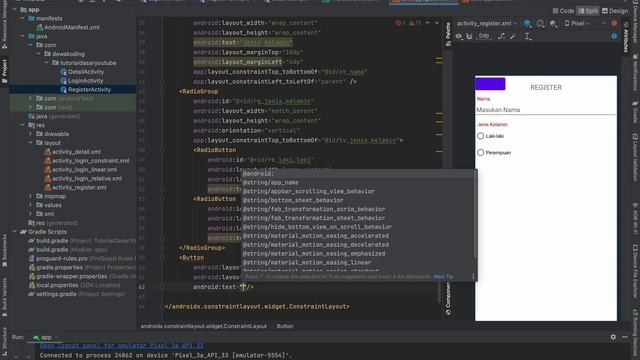The height and width of the screenshot is (360, 640).
Task: Collapse the layout folder
Action: pyautogui.click(x=31, y=143)
